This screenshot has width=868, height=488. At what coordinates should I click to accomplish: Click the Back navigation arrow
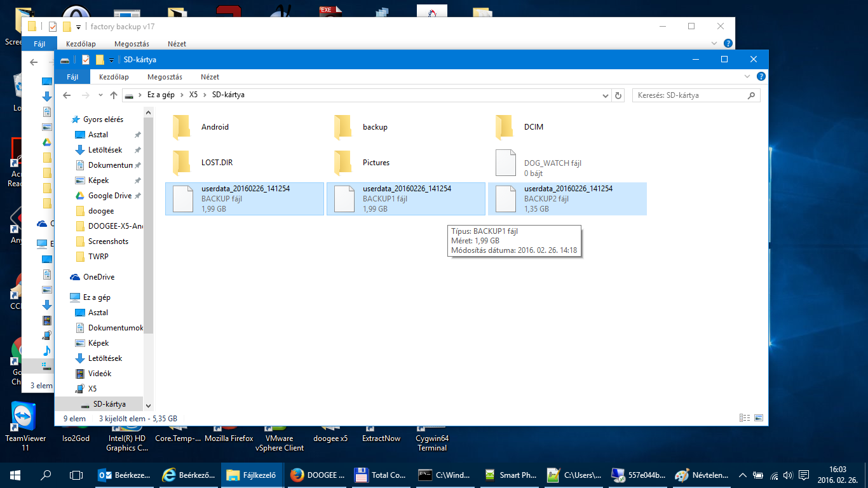click(67, 95)
